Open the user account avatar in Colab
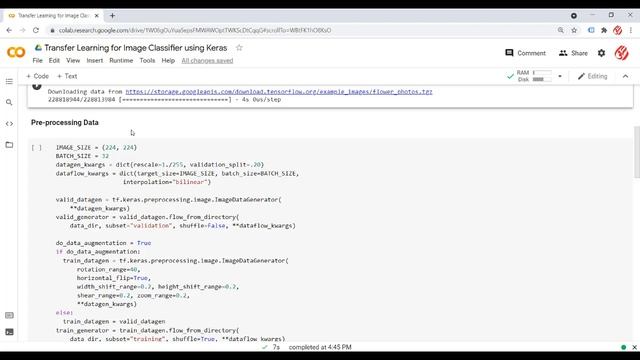Image resolution: width=640 pixels, height=360 pixels. (621, 53)
